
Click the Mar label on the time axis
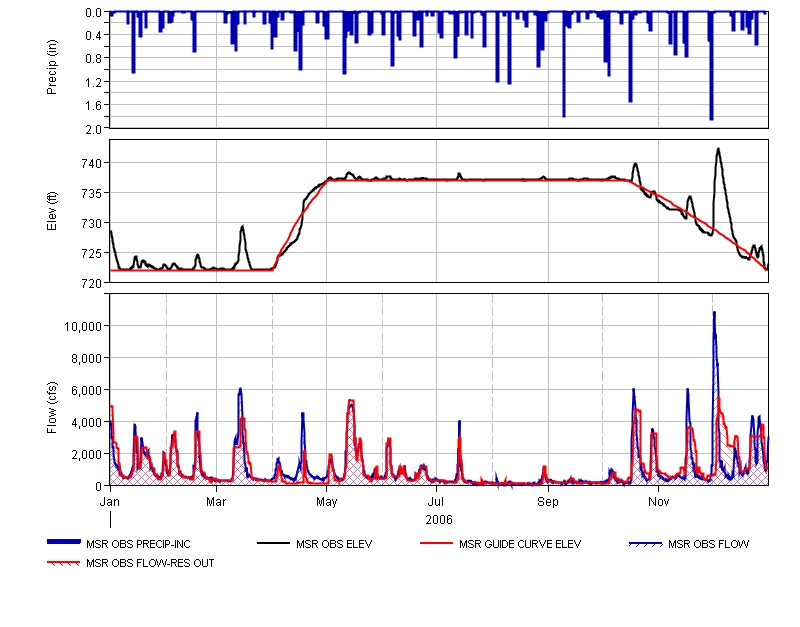click(x=216, y=502)
